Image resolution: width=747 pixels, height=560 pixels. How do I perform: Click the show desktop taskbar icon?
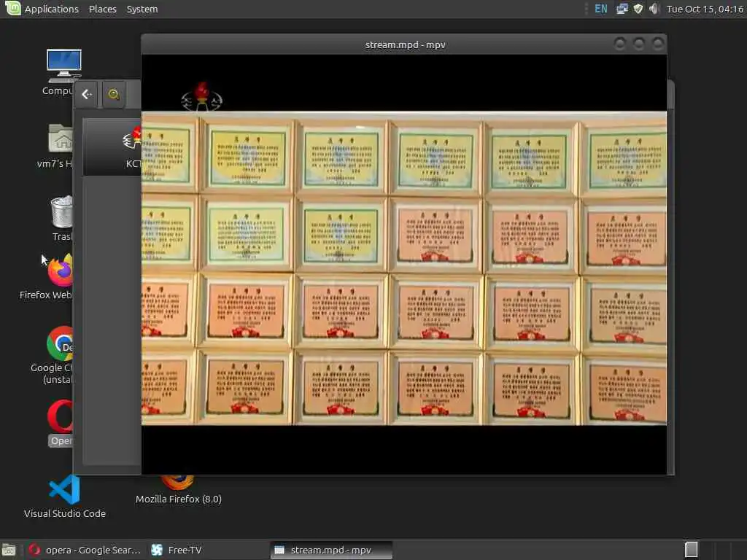[9, 550]
